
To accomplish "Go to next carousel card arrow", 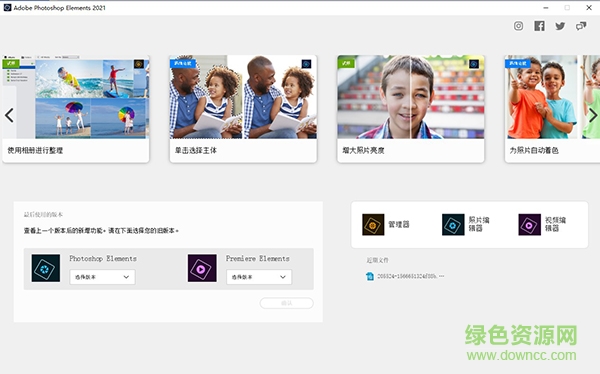I will point(593,115).
